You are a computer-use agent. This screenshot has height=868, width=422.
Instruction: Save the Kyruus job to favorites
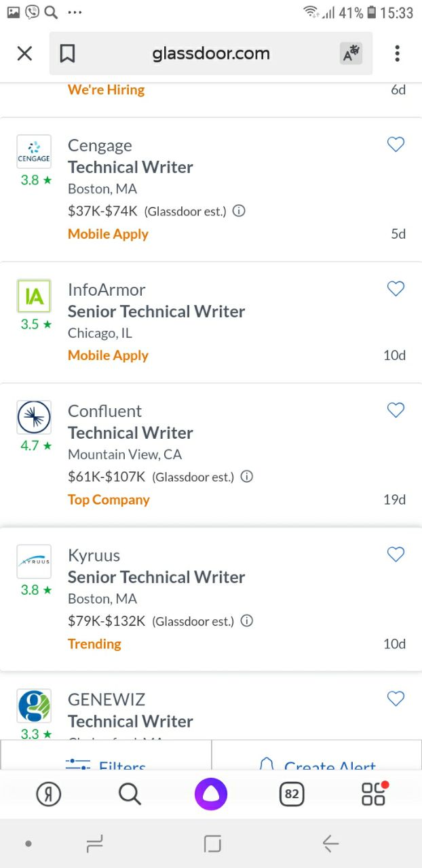tap(396, 555)
